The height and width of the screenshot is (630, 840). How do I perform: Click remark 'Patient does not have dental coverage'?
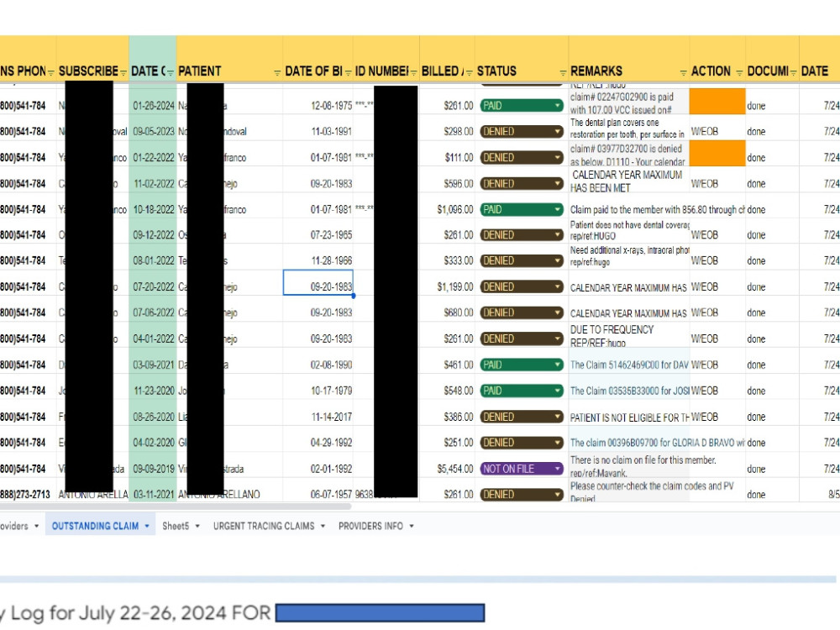629,230
